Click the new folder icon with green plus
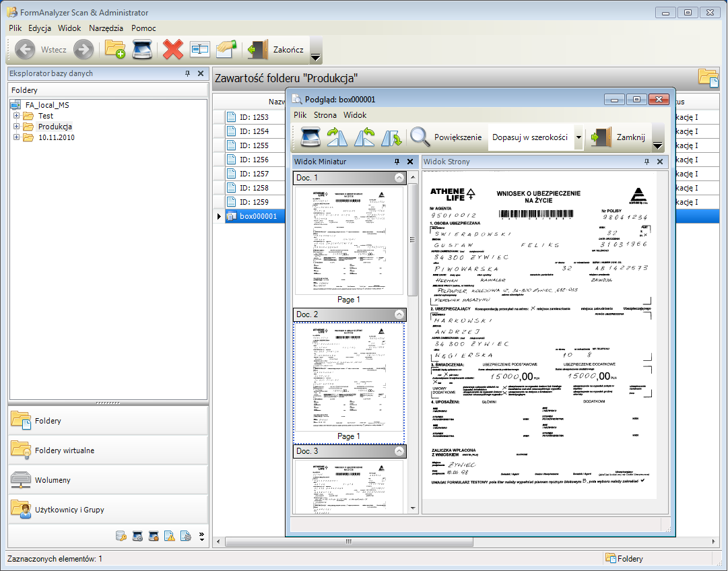Viewport: 728px width, 571px height. (114, 50)
